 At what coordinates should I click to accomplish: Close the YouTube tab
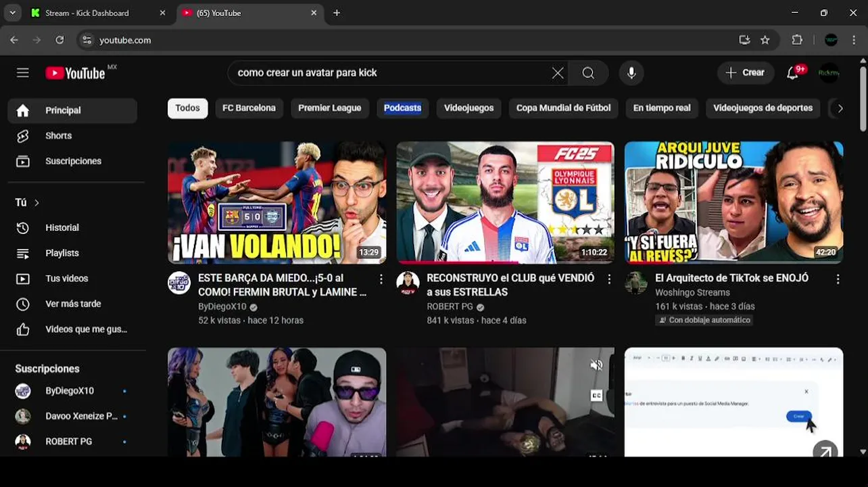click(314, 13)
